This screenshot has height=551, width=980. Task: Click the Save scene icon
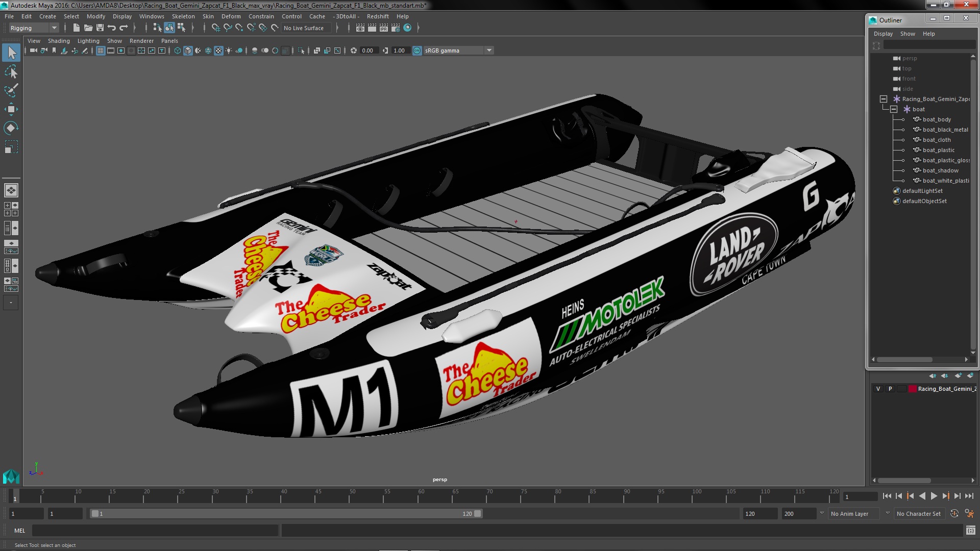click(100, 28)
